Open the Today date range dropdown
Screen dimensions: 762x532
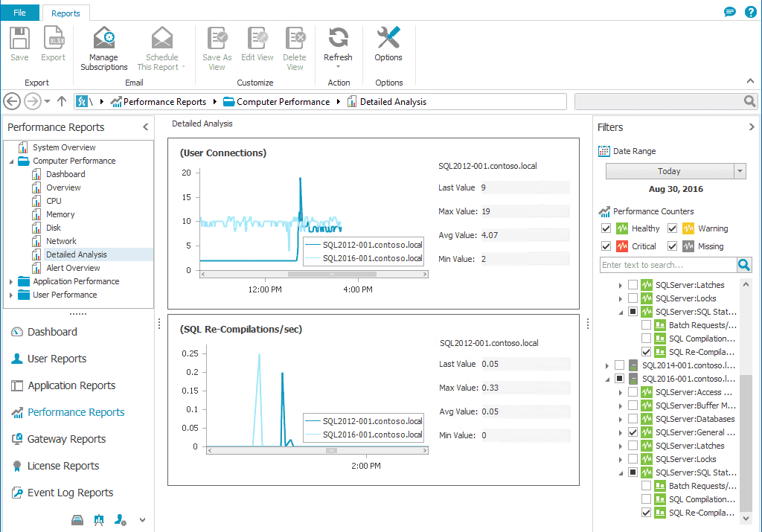point(740,171)
